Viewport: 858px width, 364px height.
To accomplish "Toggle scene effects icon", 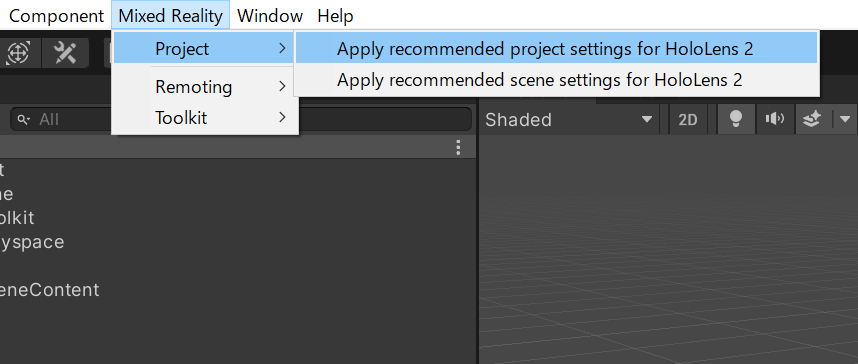I will click(x=812, y=119).
